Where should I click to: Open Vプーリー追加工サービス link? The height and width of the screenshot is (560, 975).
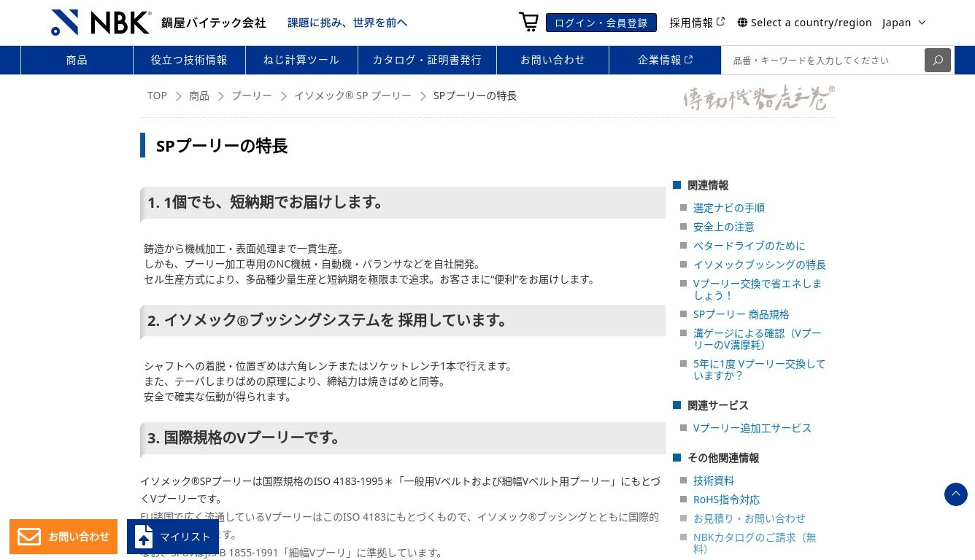[x=752, y=428]
